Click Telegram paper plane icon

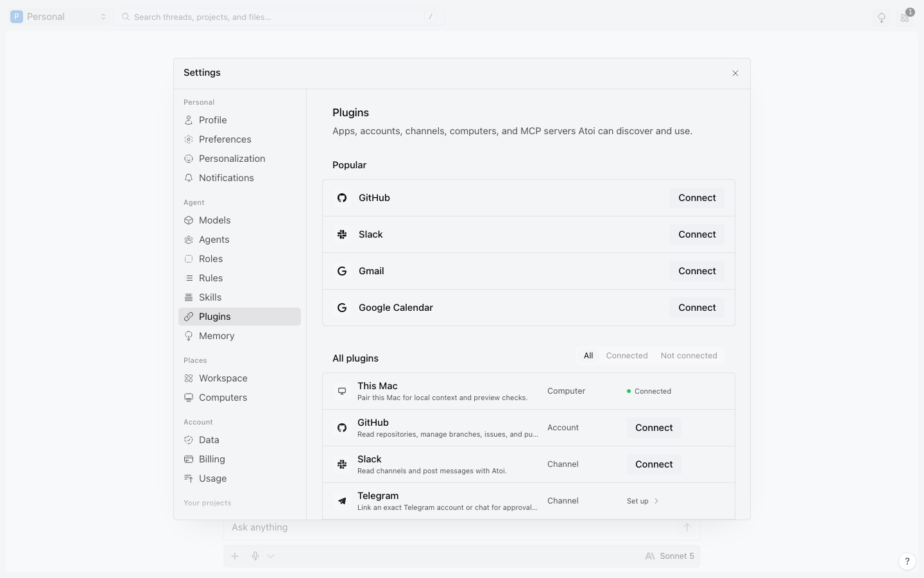(x=342, y=501)
